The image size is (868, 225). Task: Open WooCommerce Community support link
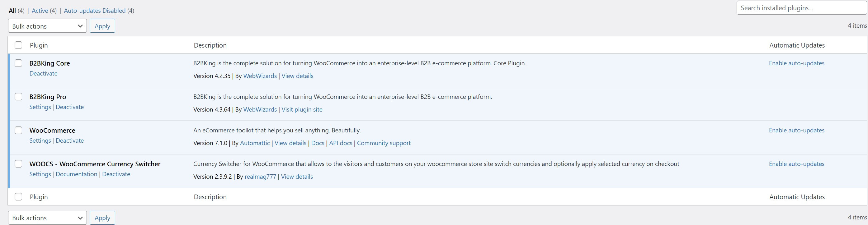384,143
